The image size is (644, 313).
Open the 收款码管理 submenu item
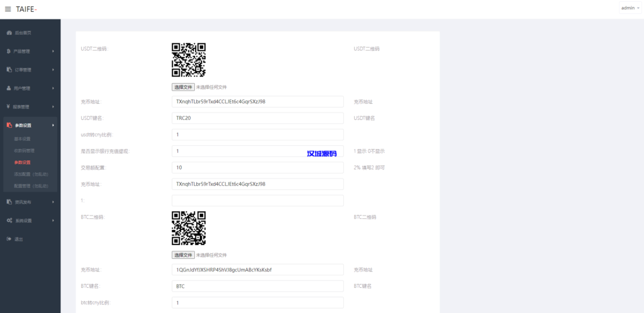point(24,151)
